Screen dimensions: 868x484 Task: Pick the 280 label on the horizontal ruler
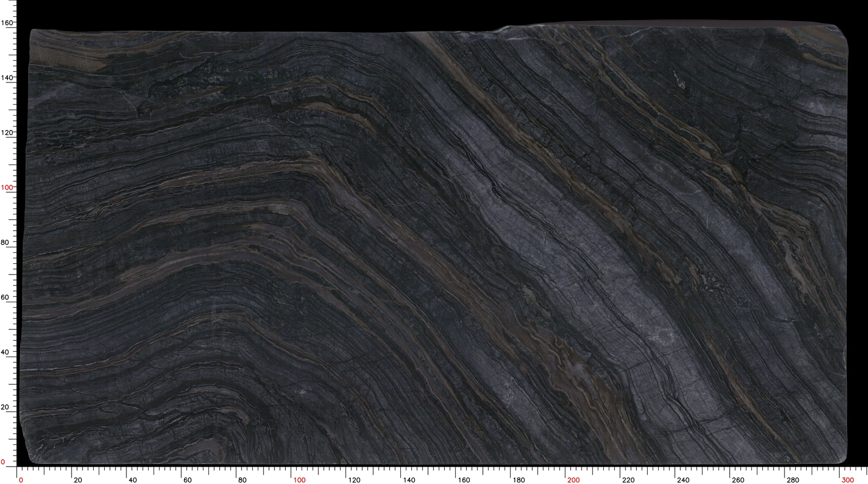(793, 480)
